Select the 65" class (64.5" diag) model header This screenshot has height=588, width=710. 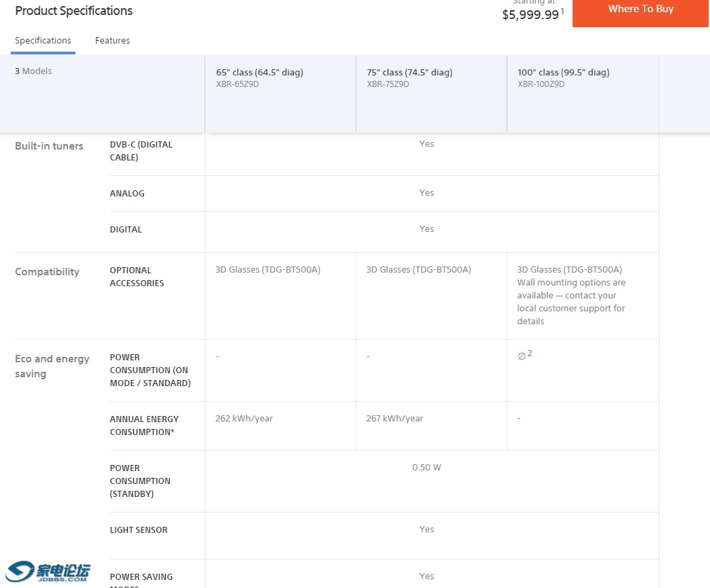[260, 73]
